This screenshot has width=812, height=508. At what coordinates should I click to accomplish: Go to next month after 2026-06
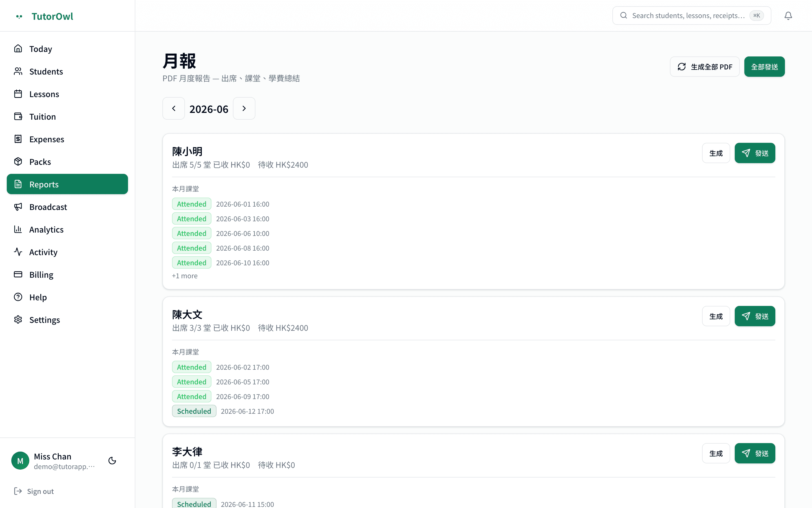point(244,109)
